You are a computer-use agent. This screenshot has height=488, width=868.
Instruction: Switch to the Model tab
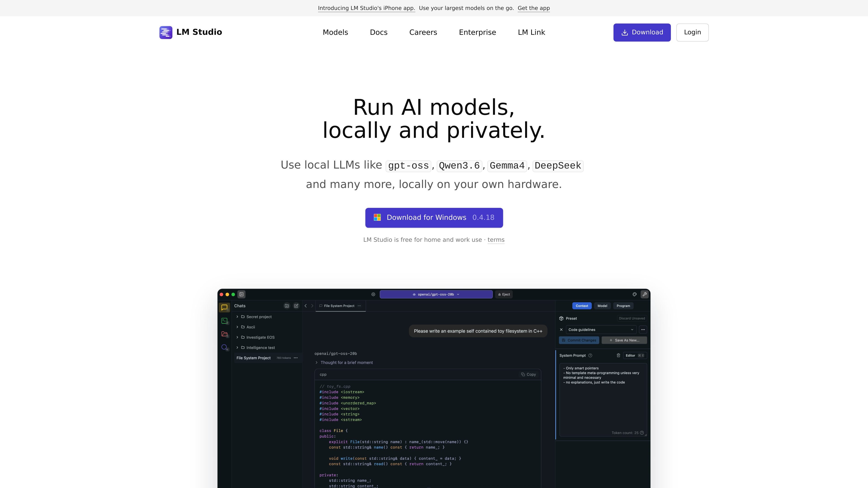click(x=602, y=306)
